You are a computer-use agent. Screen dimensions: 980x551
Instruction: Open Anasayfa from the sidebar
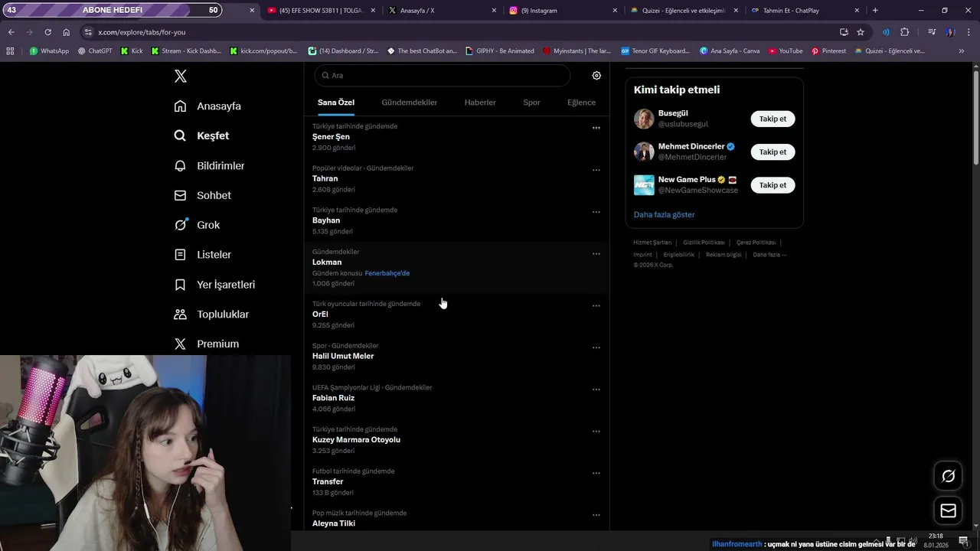pyautogui.click(x=207, y=106)
